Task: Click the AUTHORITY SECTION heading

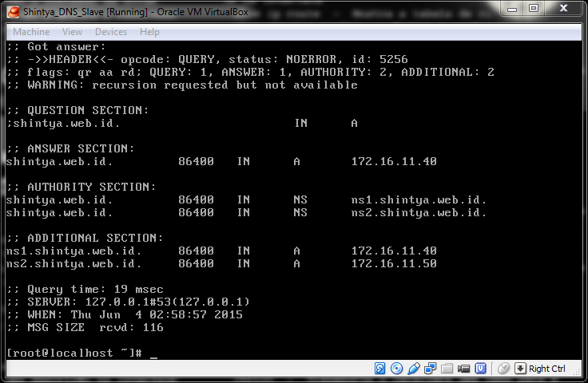Action: click(81, 187)
